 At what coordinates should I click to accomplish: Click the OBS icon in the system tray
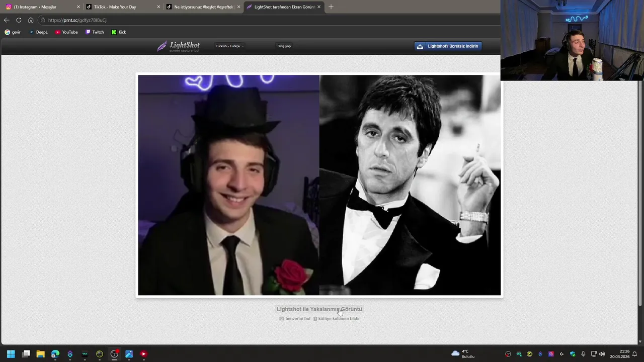click(x=508, y=354)
